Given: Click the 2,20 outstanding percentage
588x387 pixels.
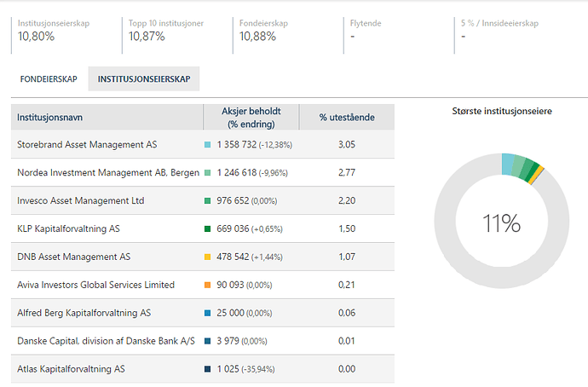Looking at the screenshot, I should click(x=347, y=201).
